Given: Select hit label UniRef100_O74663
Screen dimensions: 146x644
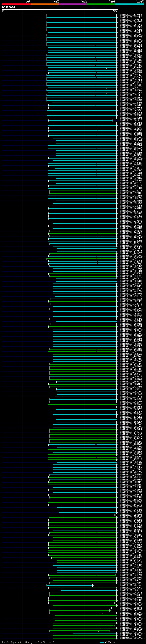Looking at the screenshot, I should click(x=131, y=631).
